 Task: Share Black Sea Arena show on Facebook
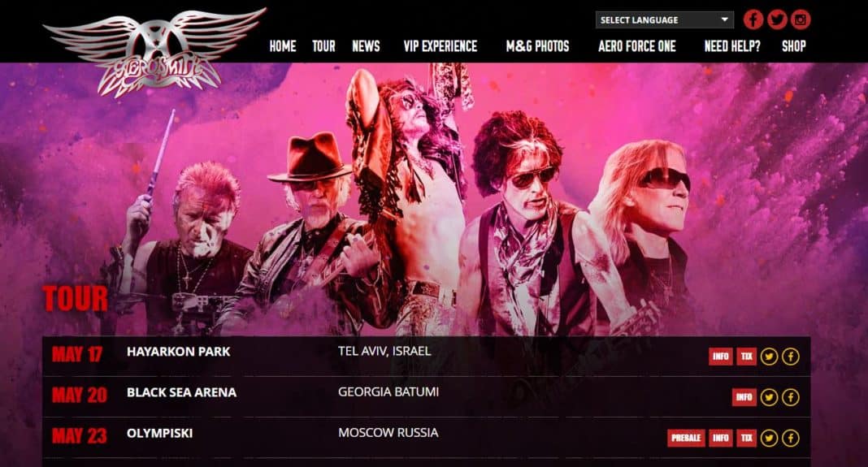pyautogui.click(x=791, y=396)
